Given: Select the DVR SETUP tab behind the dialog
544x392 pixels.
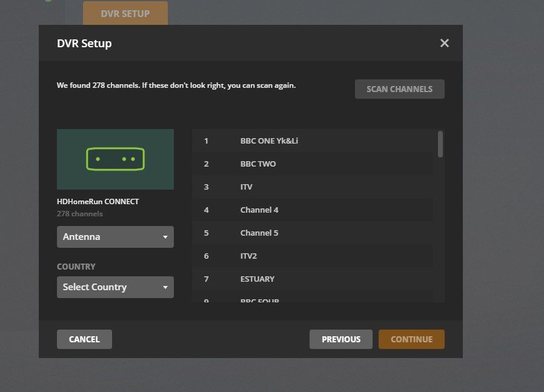Looking at the screenshot, I should [125, 13].
